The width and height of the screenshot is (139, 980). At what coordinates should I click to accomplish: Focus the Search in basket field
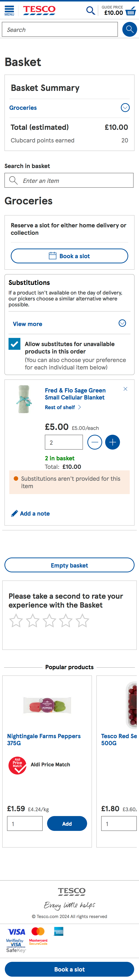[x=69, y=181]
